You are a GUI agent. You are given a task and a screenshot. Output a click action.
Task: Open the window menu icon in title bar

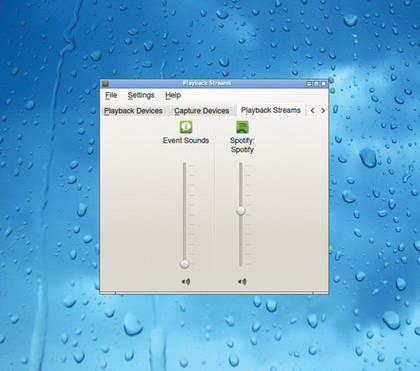click(105, 83)
